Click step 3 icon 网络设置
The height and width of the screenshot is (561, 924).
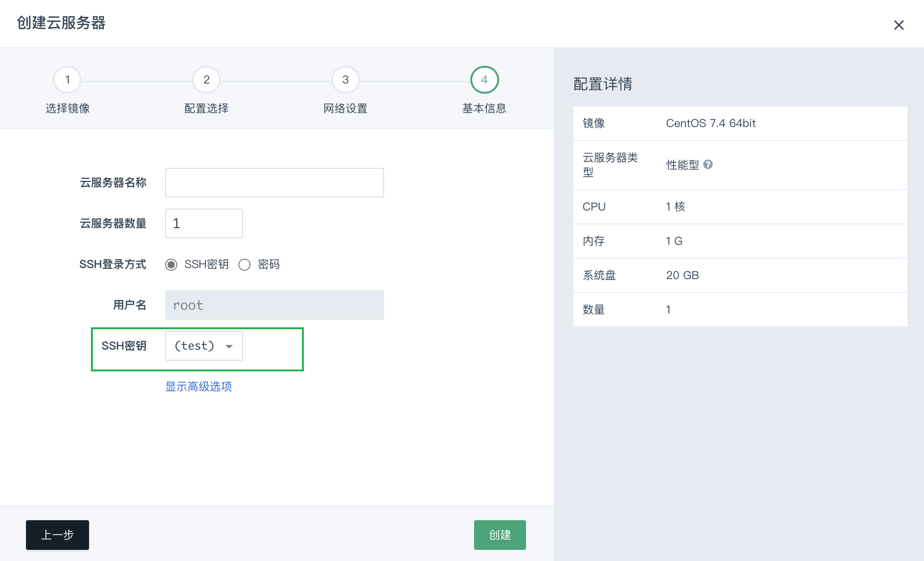345,80
